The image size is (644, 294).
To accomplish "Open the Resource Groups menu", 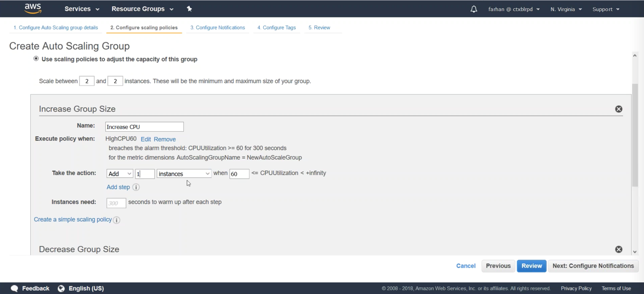I will [x=142, y=9].
